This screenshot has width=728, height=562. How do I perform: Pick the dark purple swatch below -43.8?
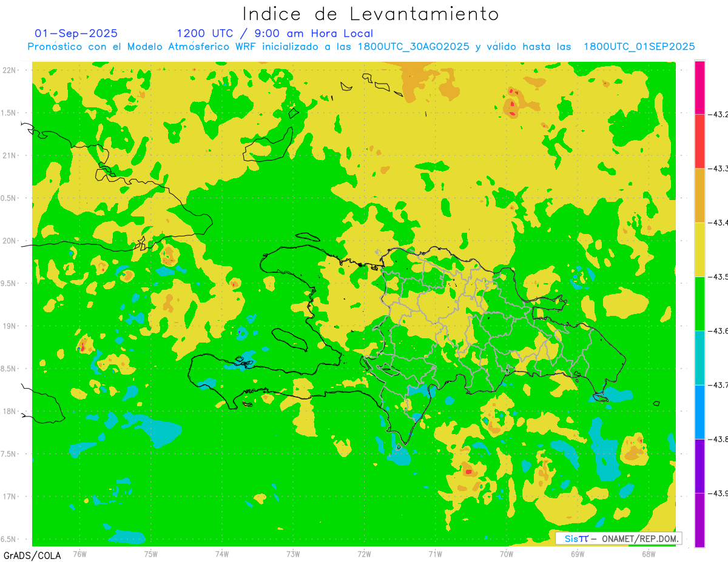point(699,466)
